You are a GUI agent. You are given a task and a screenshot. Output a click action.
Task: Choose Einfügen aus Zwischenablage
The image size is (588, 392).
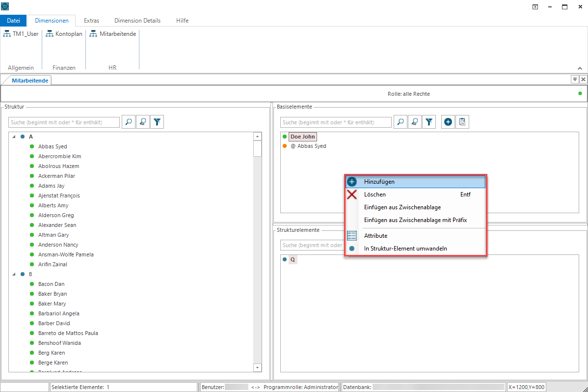pyautogui.click(x=416, y=207)
